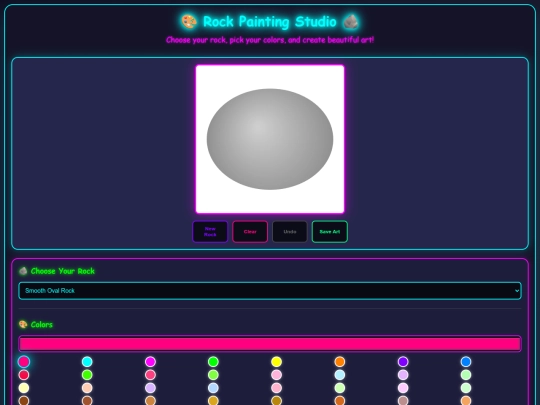Click the Rock Painting Studio title
540x405 pixels.
[x=270, y=21]
